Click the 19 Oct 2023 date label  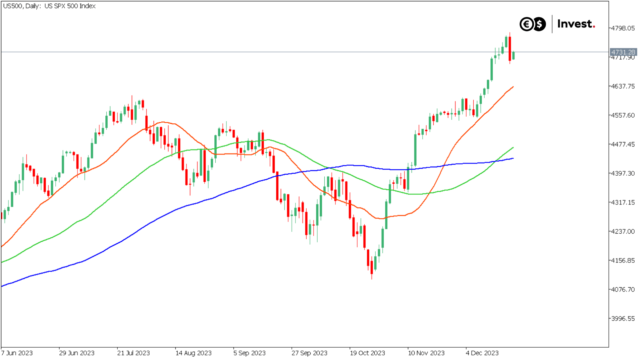coord(367,353)
